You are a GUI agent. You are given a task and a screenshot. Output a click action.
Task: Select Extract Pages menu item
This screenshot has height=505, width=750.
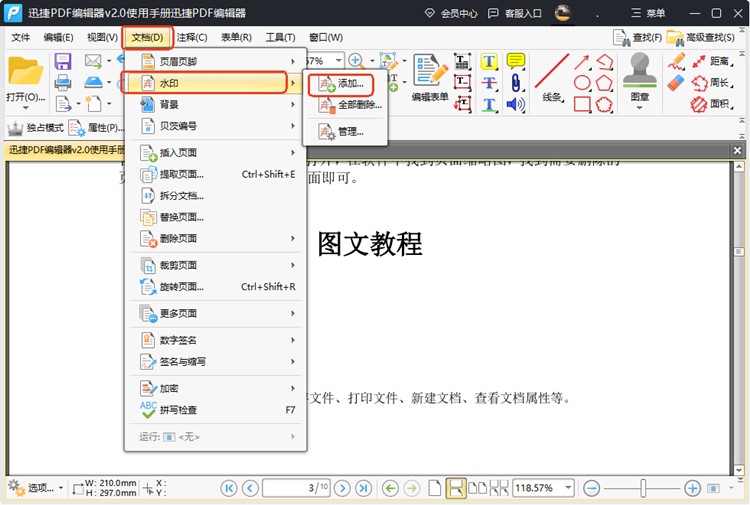pos(215,175)
